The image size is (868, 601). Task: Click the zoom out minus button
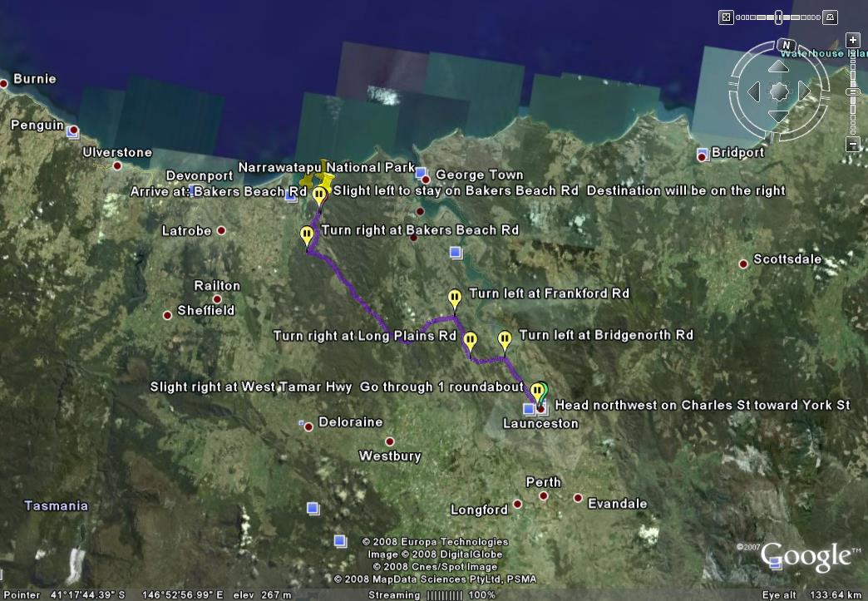point(852,145)
